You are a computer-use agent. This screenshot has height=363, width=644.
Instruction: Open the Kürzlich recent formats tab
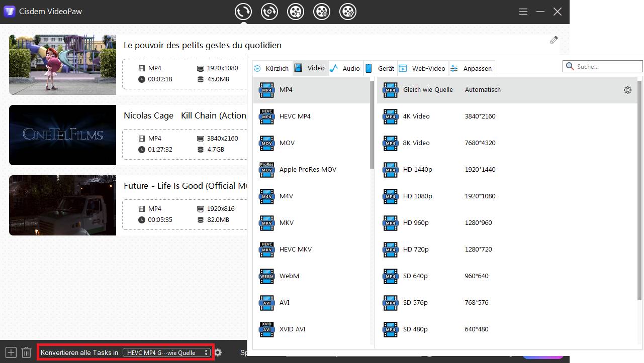(272, 68)
